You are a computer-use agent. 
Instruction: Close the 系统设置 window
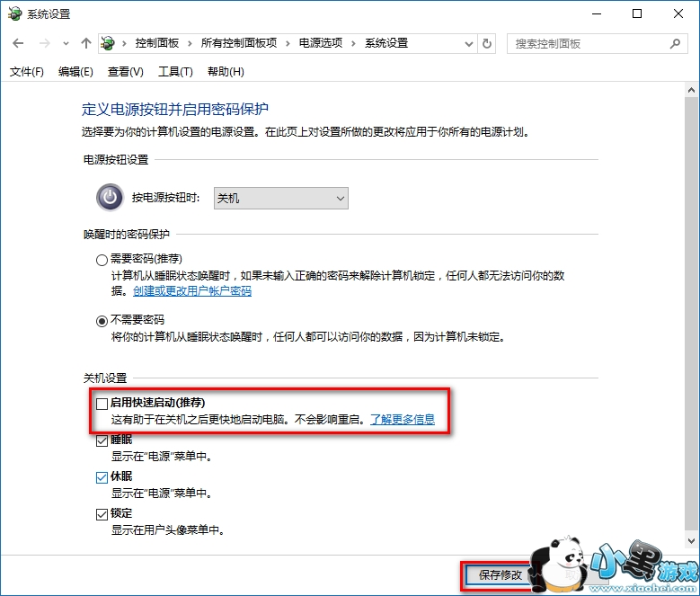click(678, 13)
